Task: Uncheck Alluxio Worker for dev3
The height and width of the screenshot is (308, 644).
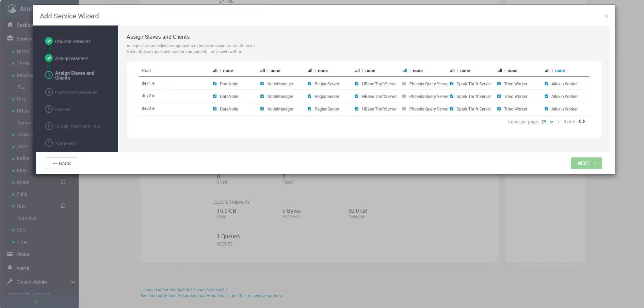Action: (x=546, y=109)
